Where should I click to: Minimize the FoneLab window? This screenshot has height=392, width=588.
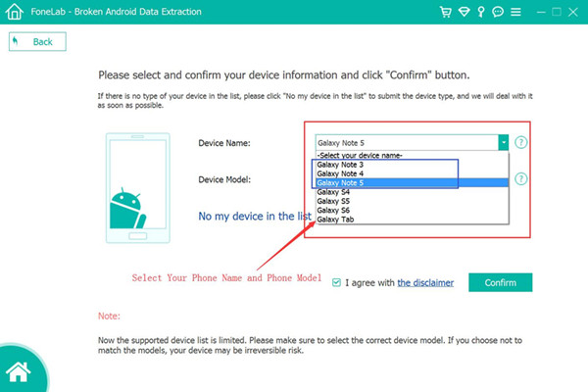click(x=541, y=12)
